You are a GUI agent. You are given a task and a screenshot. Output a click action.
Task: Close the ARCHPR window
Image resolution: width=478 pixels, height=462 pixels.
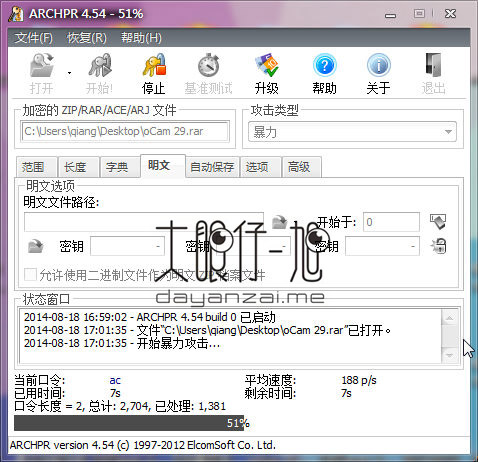(x=450, y=14)
